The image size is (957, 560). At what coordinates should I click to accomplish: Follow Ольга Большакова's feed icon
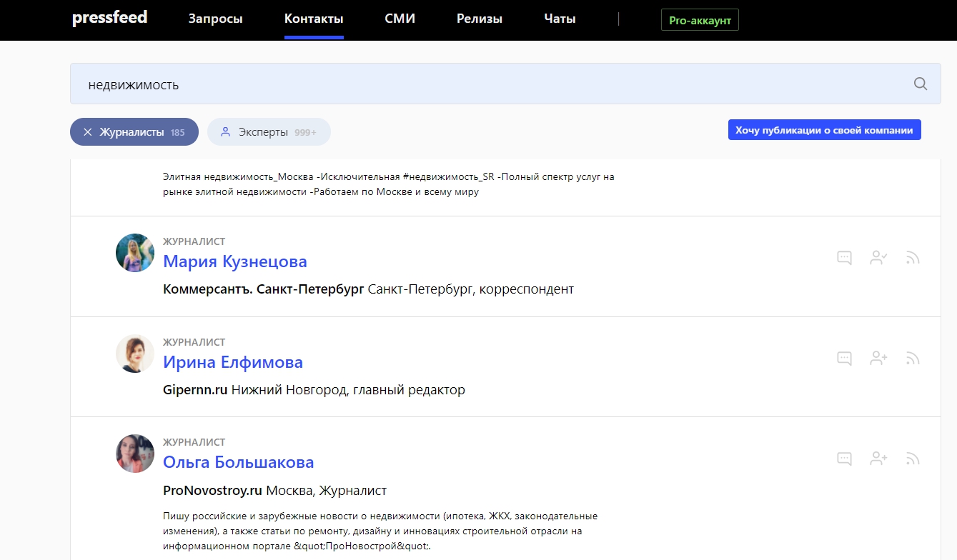pos(912,459)
